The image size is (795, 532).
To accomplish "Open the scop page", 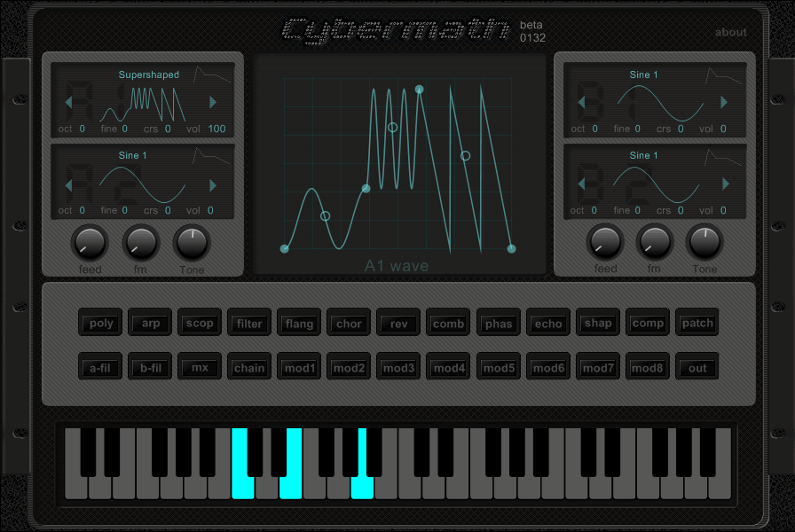I will [200, 322].
